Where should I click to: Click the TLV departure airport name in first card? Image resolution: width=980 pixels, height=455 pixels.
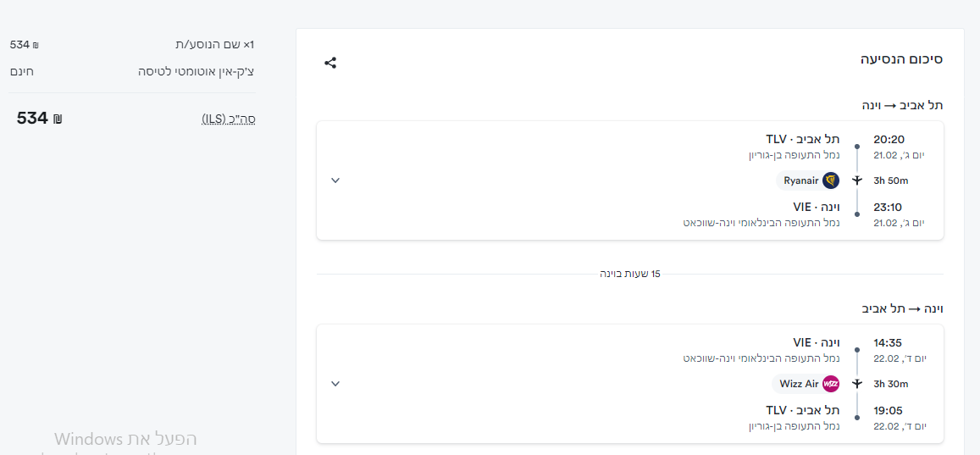[x=802, y=139]
